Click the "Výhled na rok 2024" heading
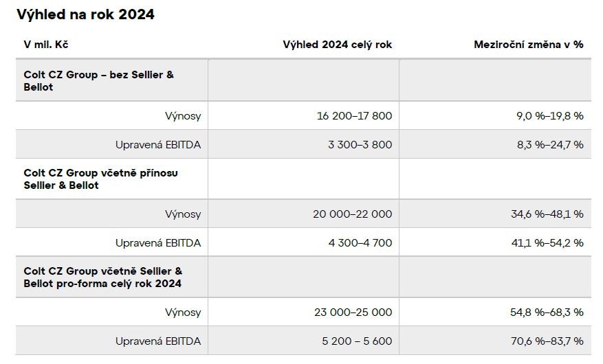The width and height of the screenshot is (603, 364). coord(85,14)
